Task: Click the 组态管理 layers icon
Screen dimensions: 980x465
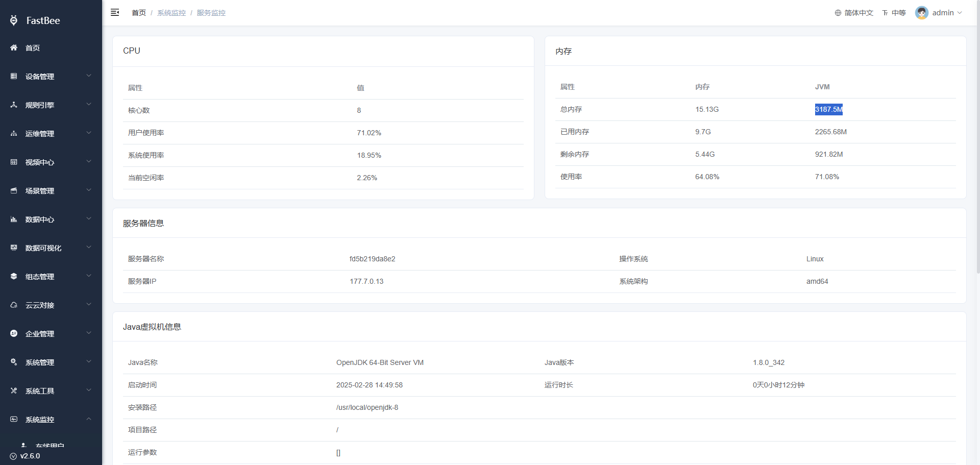Action: point(14,276)
